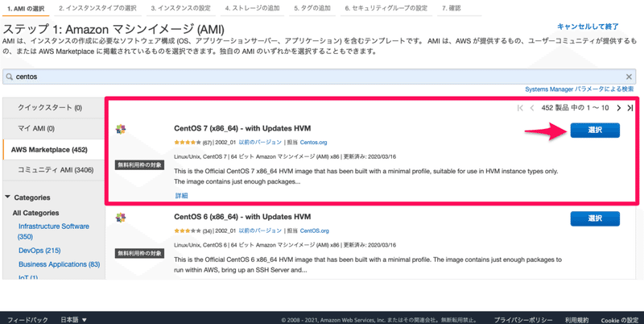Viewport: 644px width, 324px height.
Task: Show AWS Marketplace results
Action: coord(53,150)
